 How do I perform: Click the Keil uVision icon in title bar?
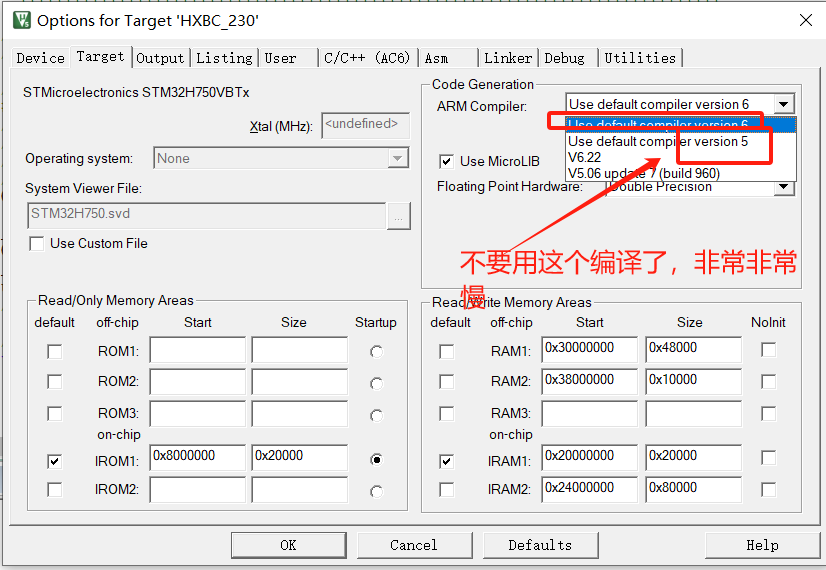point(22,21)
